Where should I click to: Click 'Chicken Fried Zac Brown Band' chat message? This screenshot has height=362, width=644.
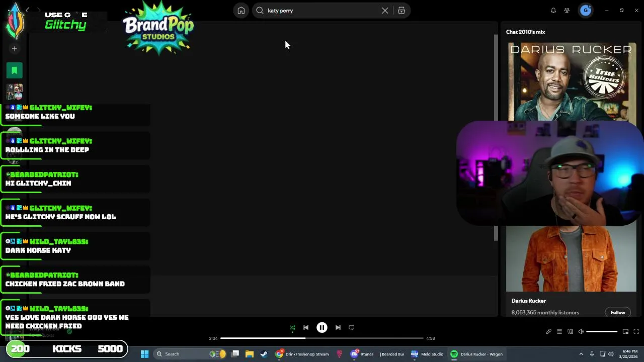click(65, 284)
